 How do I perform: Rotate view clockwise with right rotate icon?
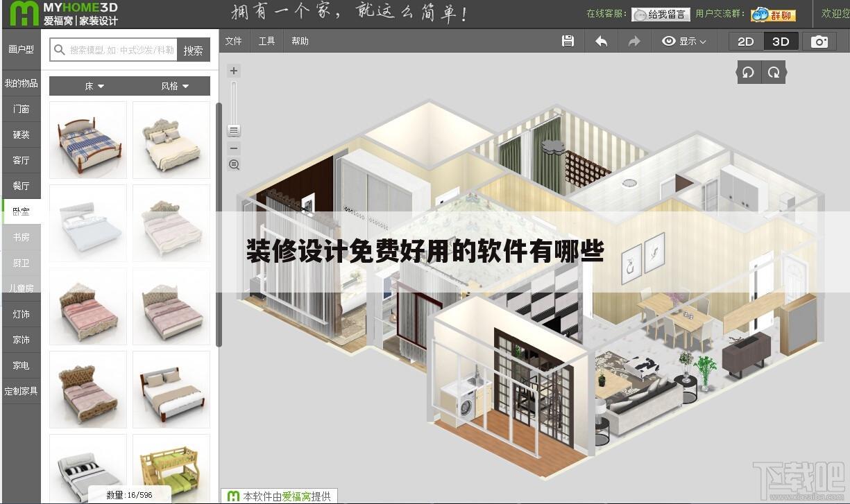pos(774,72)
